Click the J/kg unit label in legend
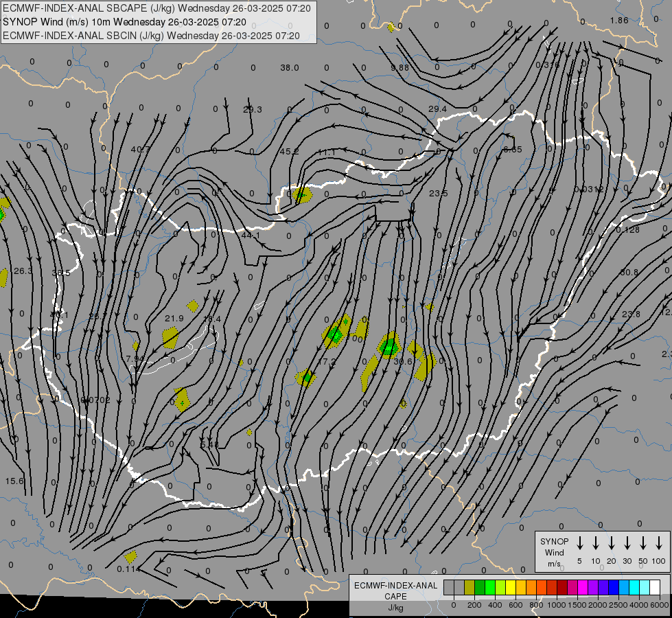 [395, 608]
